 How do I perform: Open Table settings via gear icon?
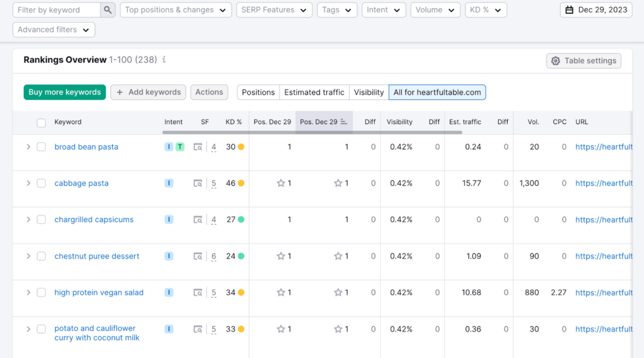click(x=555, y=61)
